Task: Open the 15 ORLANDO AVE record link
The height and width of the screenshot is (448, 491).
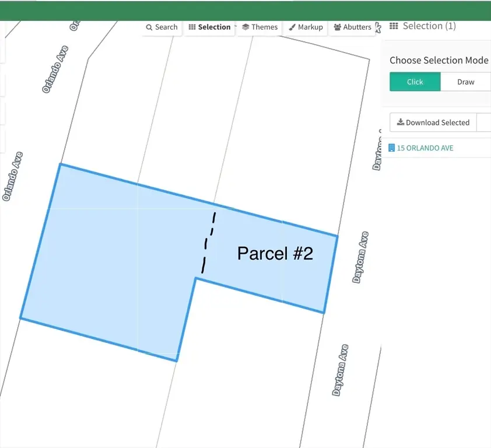Action: (x=426, y=148)
